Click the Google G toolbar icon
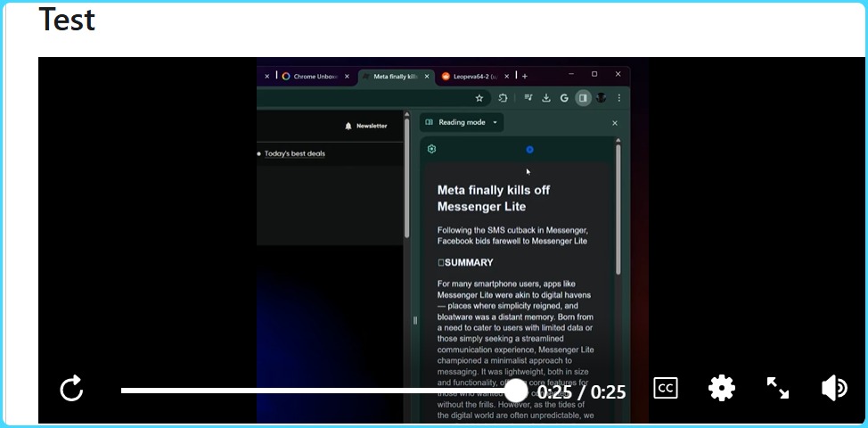The height and width of the screenshot is (428, 868). click(x=565, y=98)
